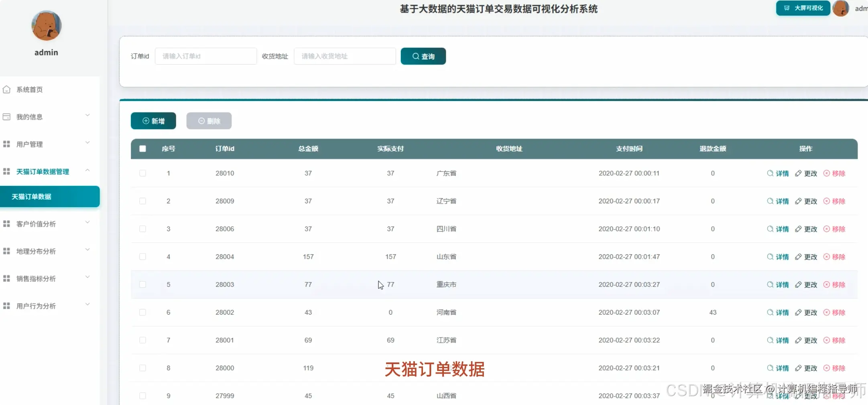Check the checkbox for order 28003
Viewport: 868px width, 405px height.
tap(142, 284)
